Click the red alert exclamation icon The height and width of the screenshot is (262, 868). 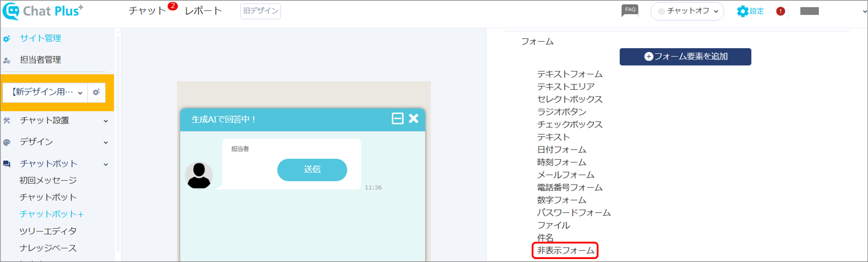780,11
